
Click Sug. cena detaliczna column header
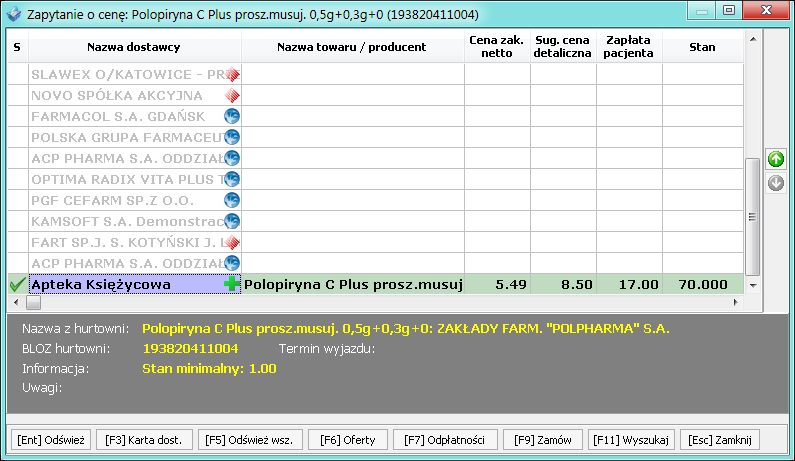[563, 47]
